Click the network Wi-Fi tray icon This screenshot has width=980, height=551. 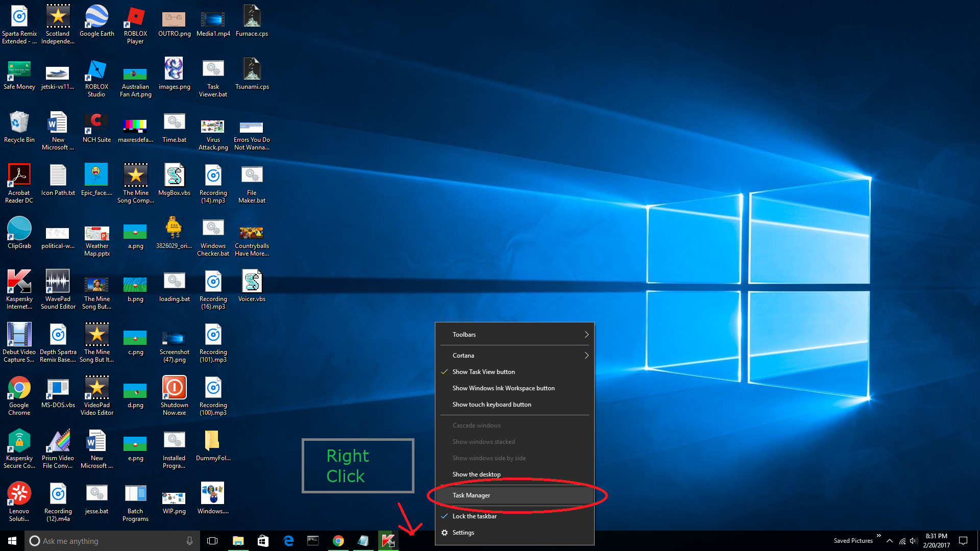point(902,541)
